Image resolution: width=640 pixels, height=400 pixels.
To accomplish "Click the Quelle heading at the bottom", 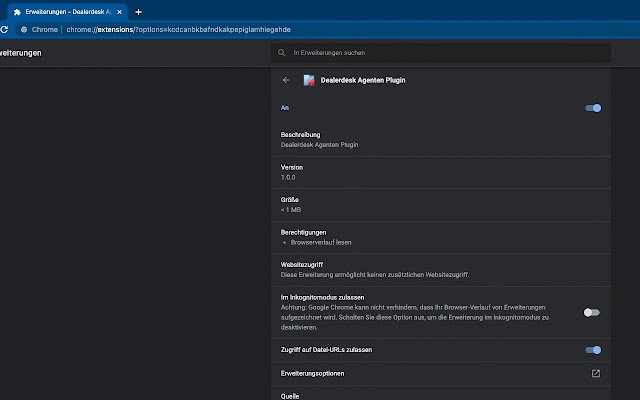I will [290, 396].
